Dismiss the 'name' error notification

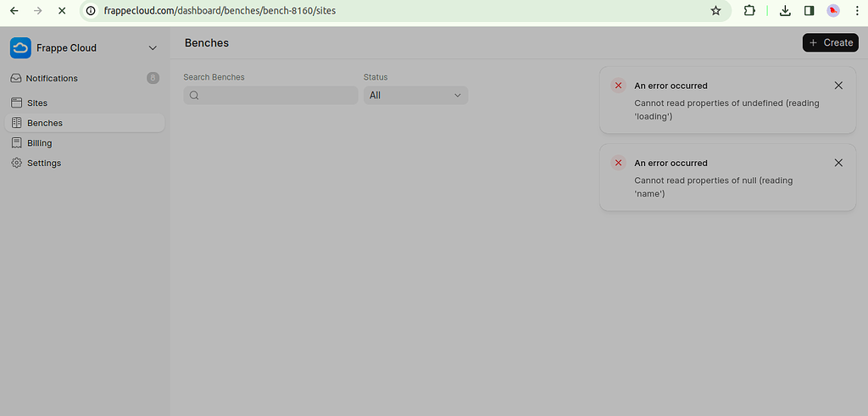coord(838,163)
